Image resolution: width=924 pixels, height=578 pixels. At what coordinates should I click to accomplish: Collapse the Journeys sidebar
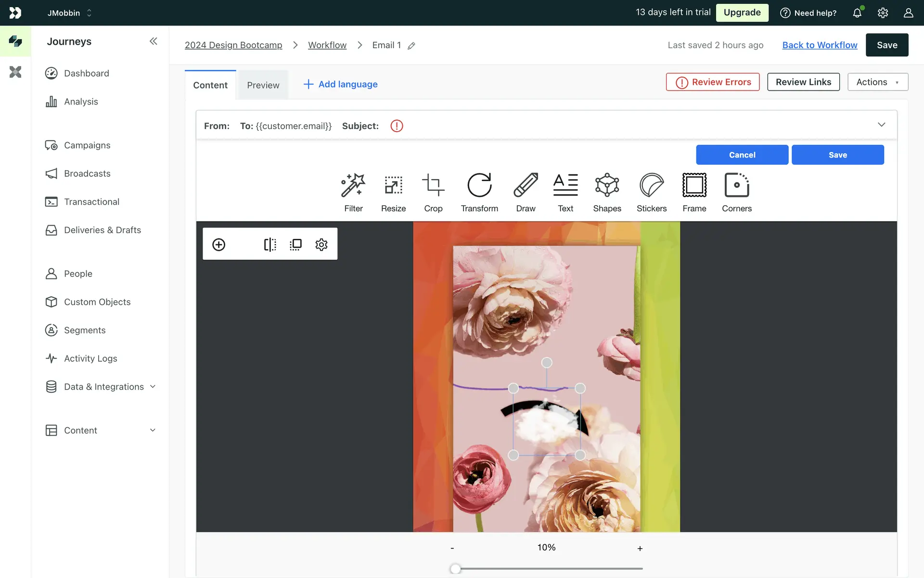(153, 41)
